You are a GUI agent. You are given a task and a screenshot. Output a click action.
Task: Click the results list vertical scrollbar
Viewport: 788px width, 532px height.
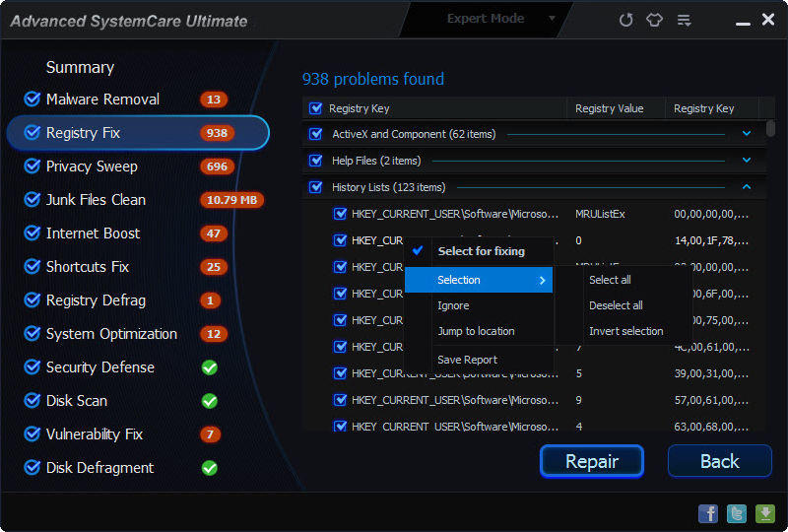tap(770, 275)
